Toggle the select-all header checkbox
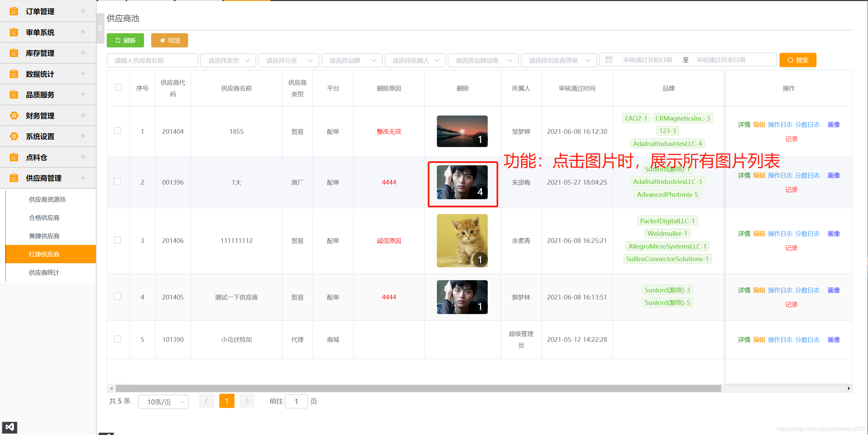The image size is (868, 435). pyautogui.click(x=118, y=87)
